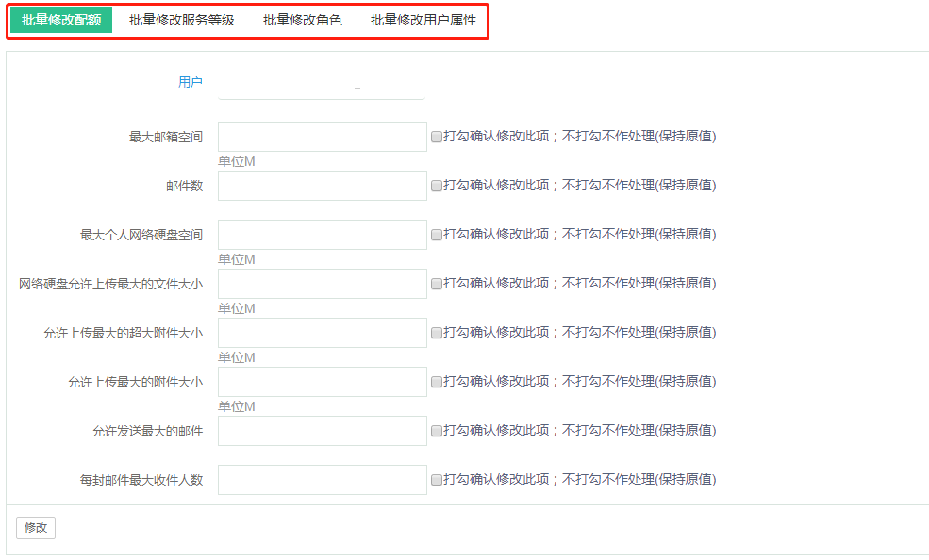Click the 用户 selection field
929x560 pixels.
[322, 85]
